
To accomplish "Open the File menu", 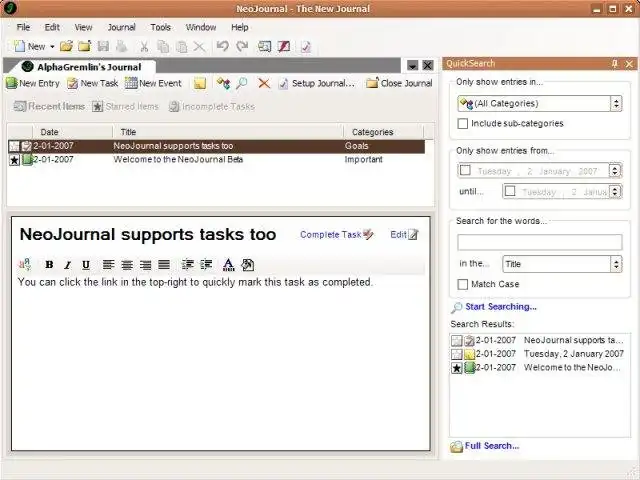I will coord(23,27).
